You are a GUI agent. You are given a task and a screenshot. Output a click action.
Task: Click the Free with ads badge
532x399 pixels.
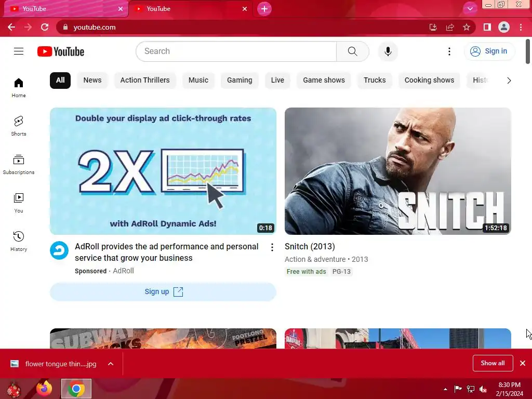[306, 272]
